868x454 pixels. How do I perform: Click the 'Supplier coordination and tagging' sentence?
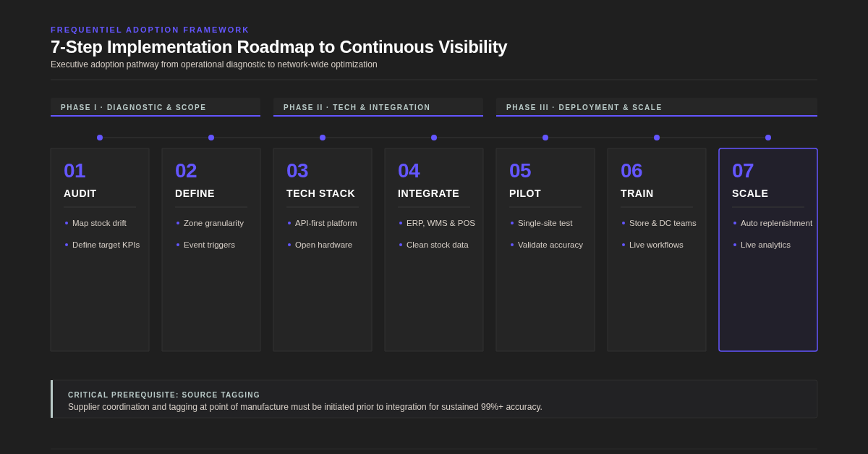[305, 407]
